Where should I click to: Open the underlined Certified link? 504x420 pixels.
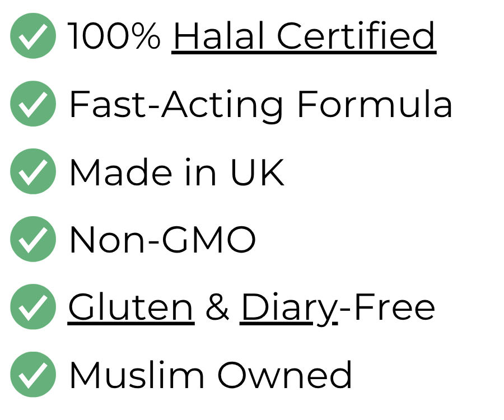point(356,36)
